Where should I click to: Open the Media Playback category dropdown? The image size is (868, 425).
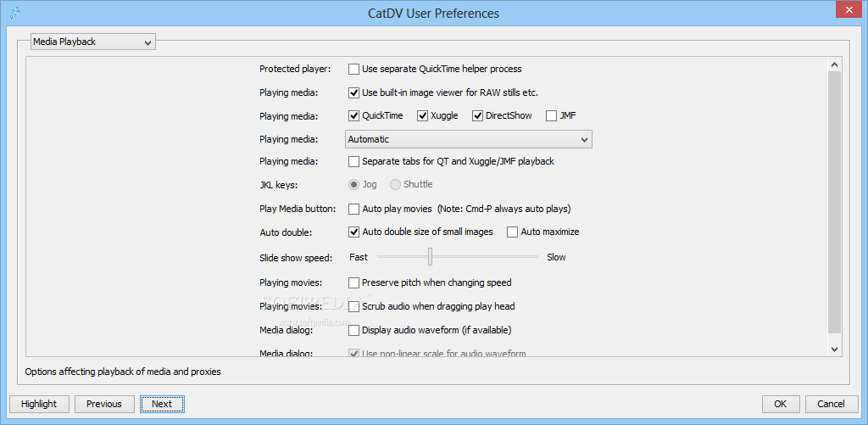click(93, 42)
